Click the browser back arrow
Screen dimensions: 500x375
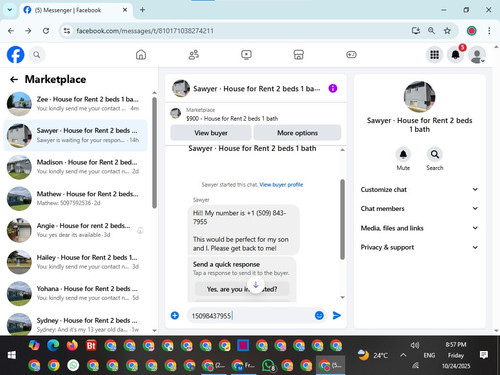coord(11,31)
